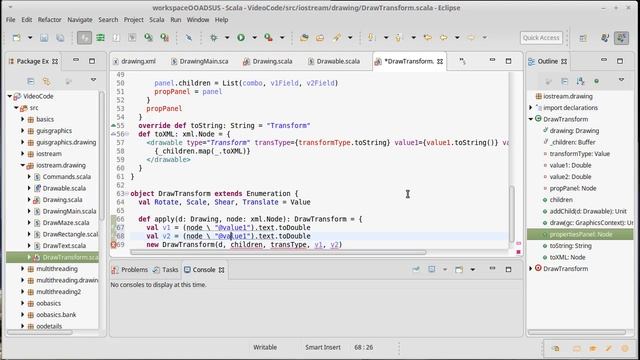Click the Open Perspective icon
This screenshot has width=640, height=360.
[583, 38]
